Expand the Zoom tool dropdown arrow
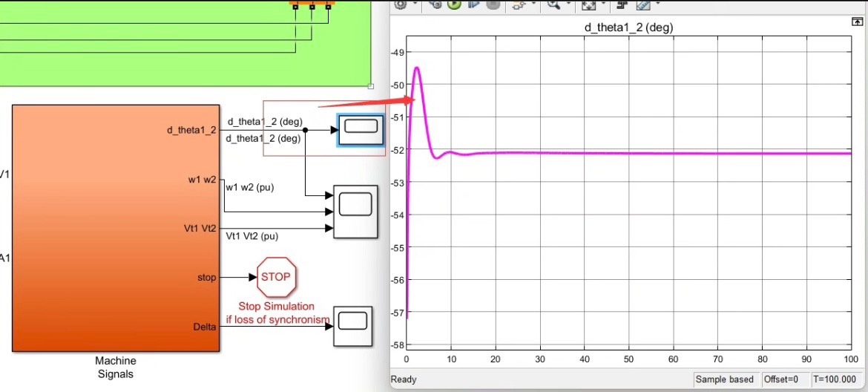The image size is (868, 392). point(568,3)
